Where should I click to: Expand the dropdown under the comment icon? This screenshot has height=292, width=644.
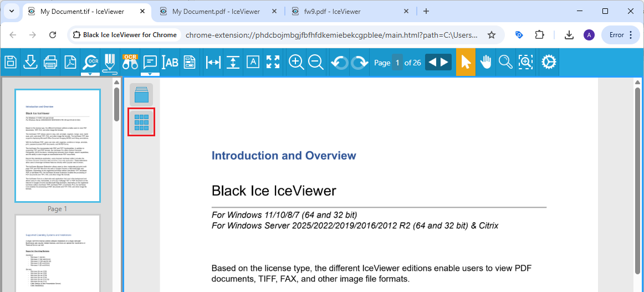pos(150,74)
